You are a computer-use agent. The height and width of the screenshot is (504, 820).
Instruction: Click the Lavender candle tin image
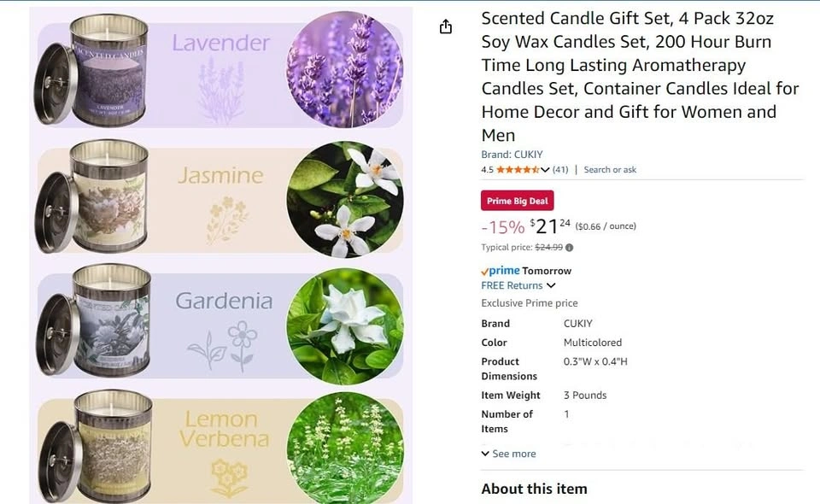91,69
